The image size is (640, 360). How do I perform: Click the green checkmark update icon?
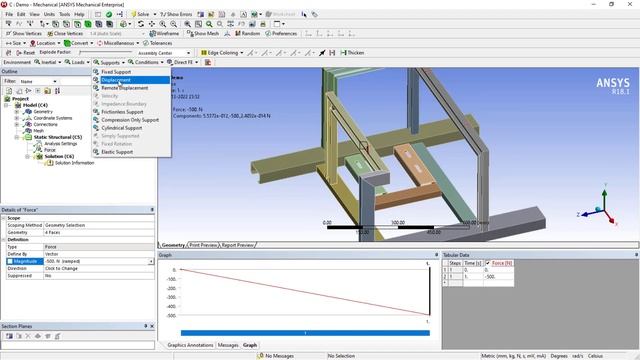pyautogui.click(x=109, y=14)
